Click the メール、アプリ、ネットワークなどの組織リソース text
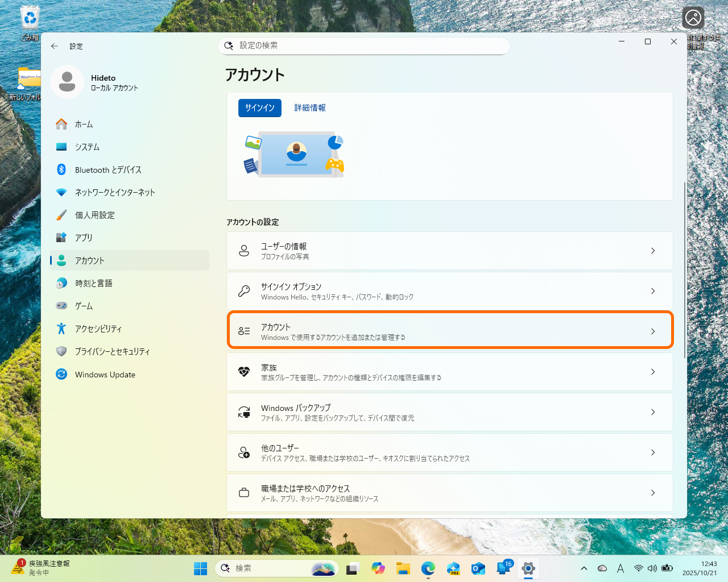Viewport: 728px width, 582px height. [x=320, y=499]
